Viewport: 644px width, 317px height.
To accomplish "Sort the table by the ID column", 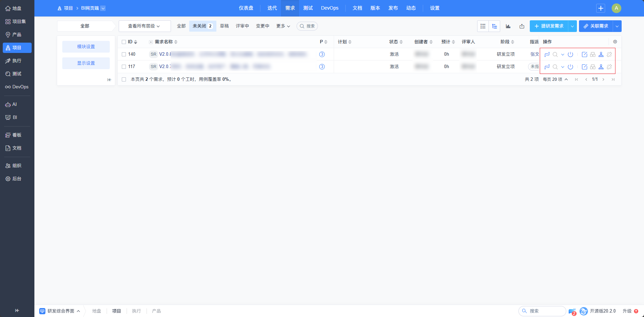I will pos(132,42).
